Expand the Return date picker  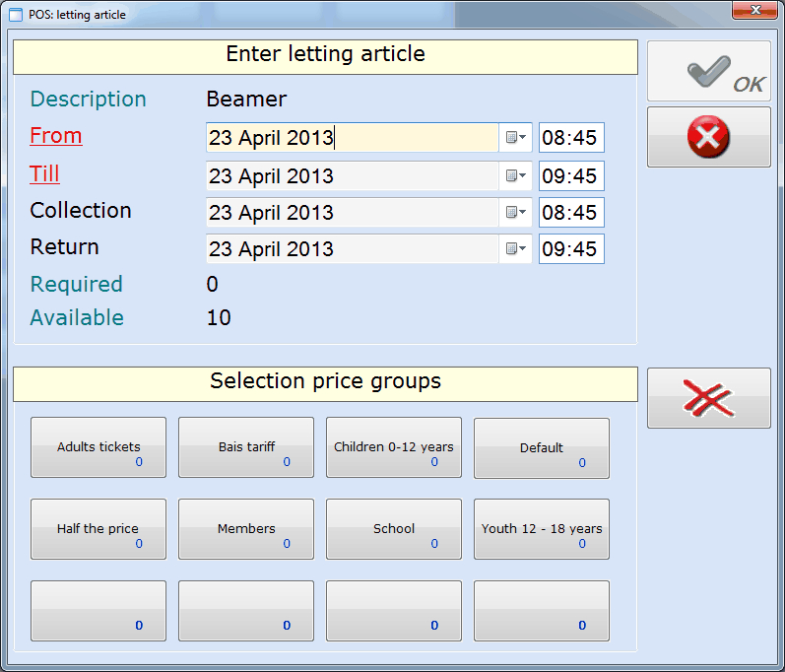(x=516, y=249)
